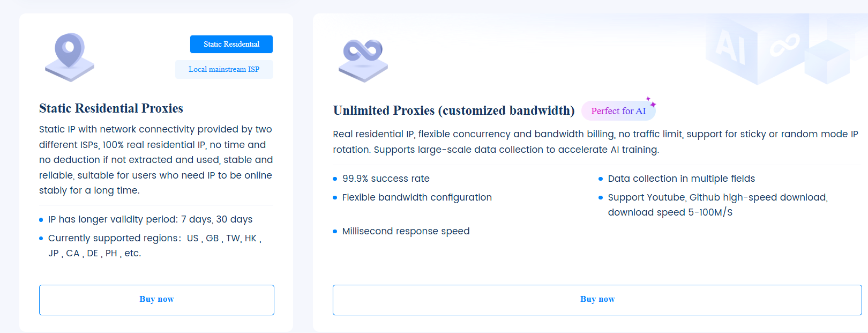Viewport: 868px width, 333px height.
Task: Click Data collection in multiple fields
Action: 681,179
